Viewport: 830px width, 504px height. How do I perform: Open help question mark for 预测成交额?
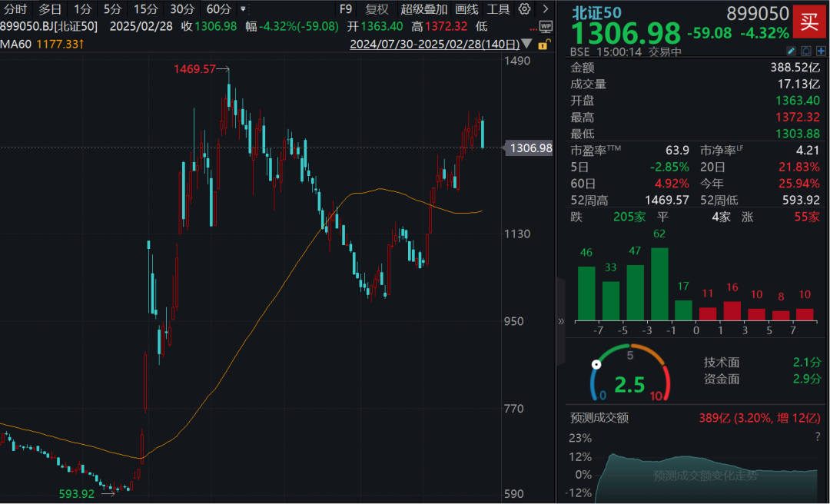tap(817, 436)
